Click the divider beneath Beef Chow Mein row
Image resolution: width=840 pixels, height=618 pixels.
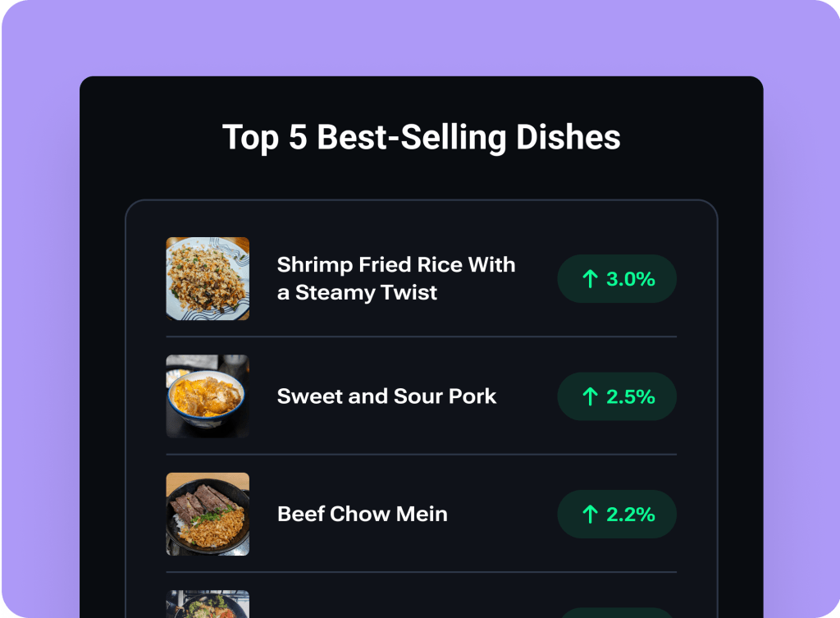(x=421, y=572)
